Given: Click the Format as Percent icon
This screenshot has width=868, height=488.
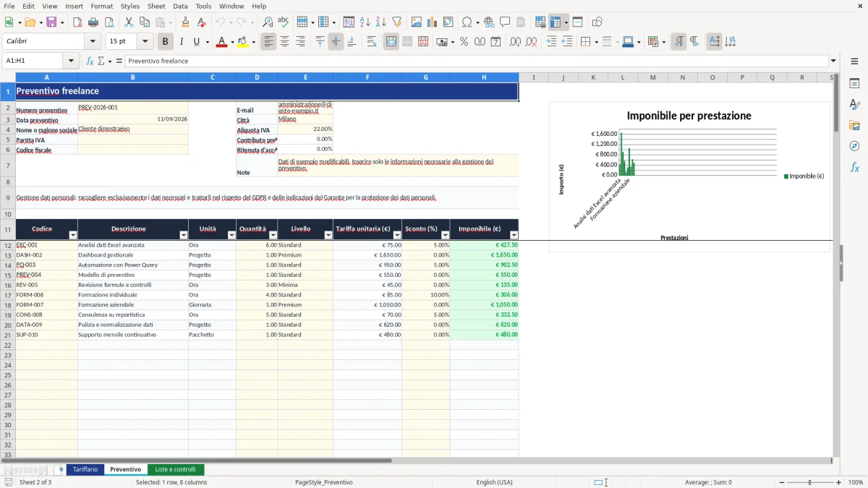Looking at the screenshot, I should pos(464,42).
